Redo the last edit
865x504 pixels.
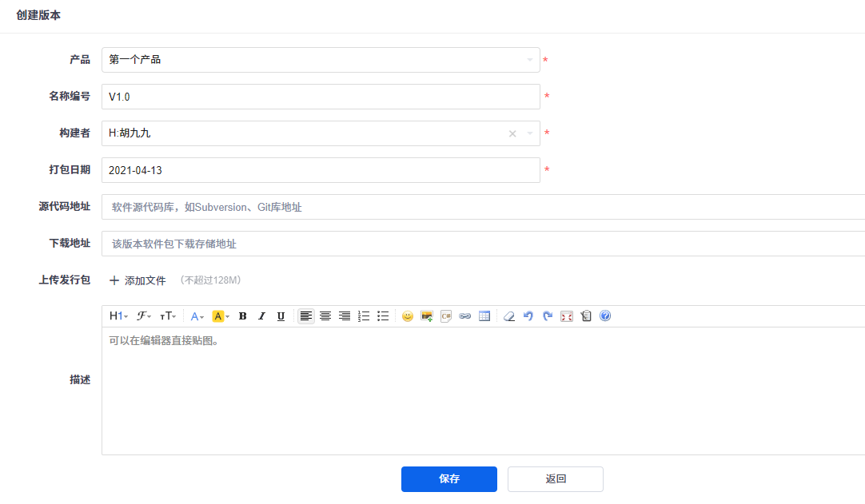[x=548, y=316]
